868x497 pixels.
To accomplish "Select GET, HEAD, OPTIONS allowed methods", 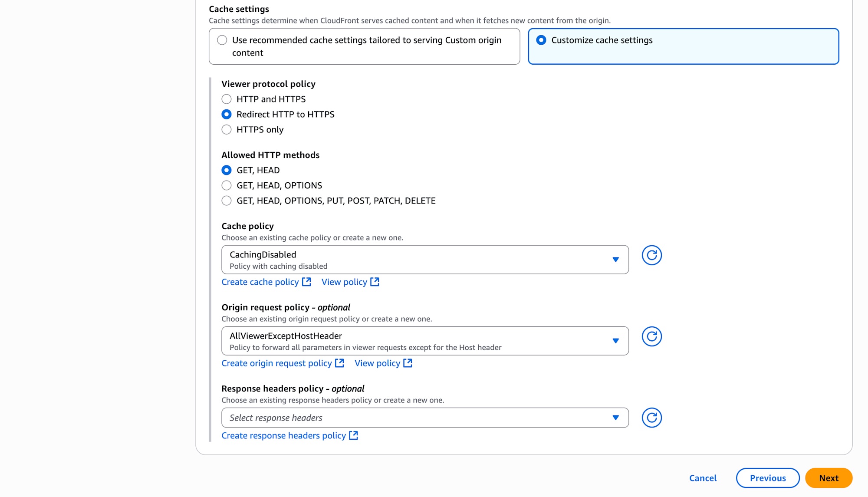I will click(x=227, y=185).
